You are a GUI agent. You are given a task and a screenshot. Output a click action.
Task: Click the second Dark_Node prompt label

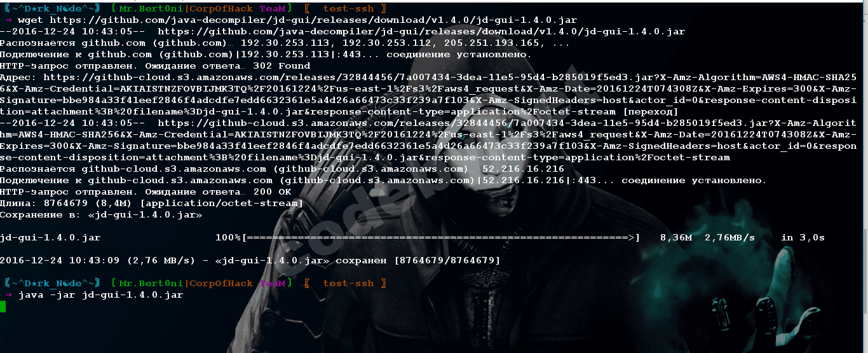click(x=52, y=282)
